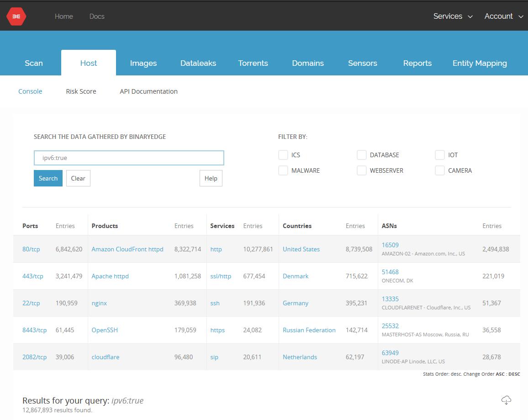Filter by country Netherlands

(x=300, y=357)
